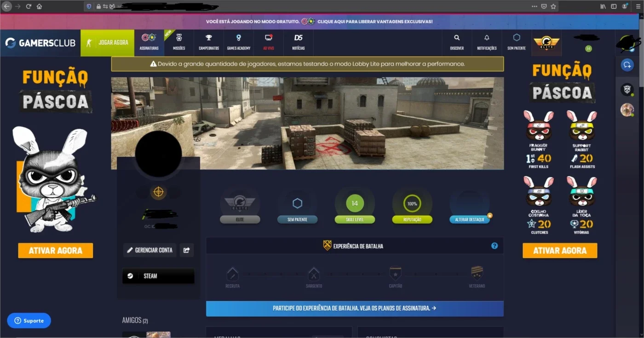Save the page to Pocket
The image size is (644, 338).
(544, 6)
